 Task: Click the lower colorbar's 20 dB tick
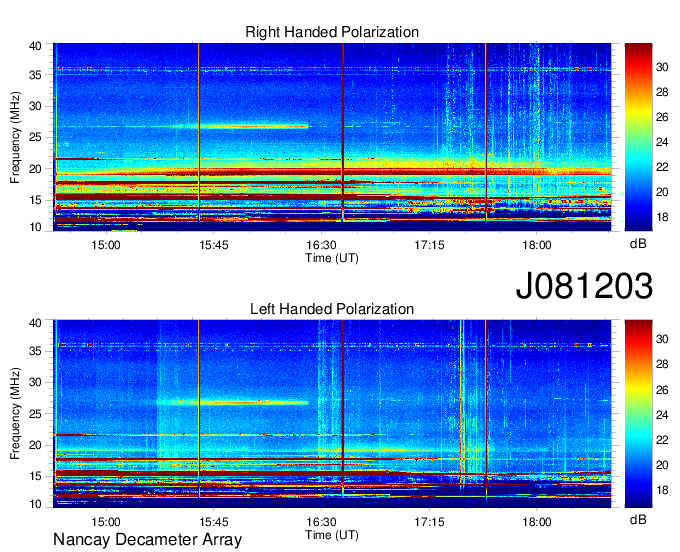662,465
